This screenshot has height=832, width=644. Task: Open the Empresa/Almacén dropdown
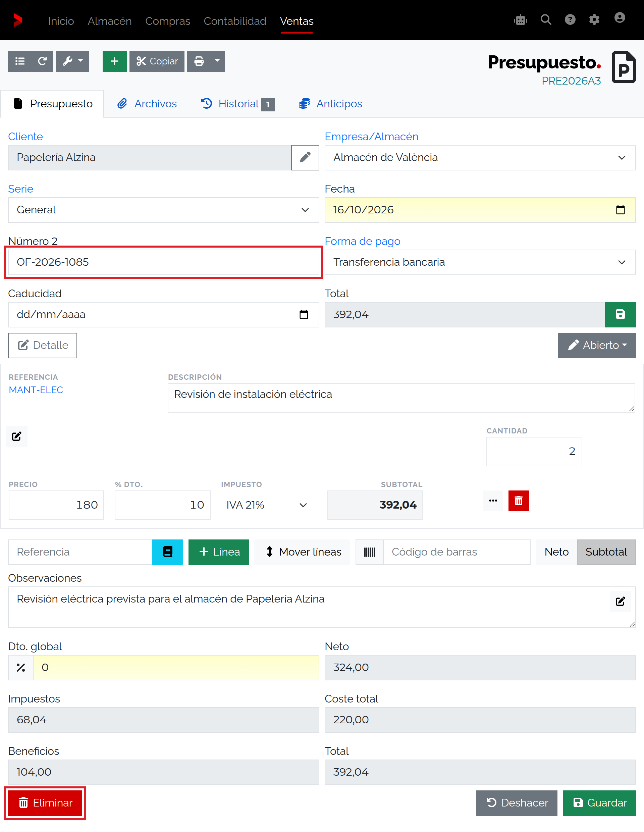point(480,157)
